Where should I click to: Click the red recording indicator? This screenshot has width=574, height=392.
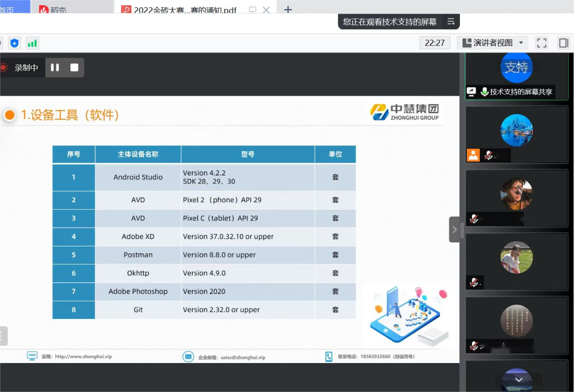pos(4,67)
